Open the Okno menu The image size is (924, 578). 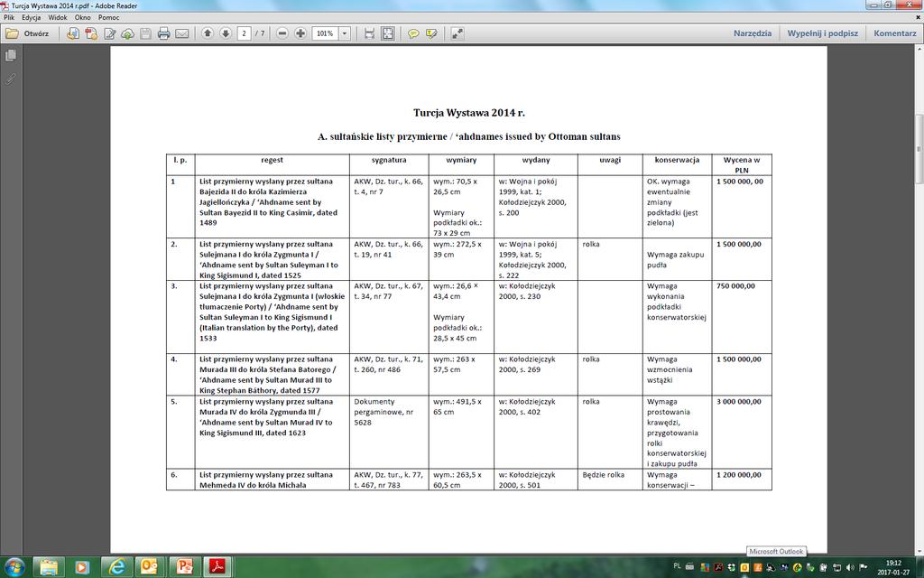coord(82,18)
